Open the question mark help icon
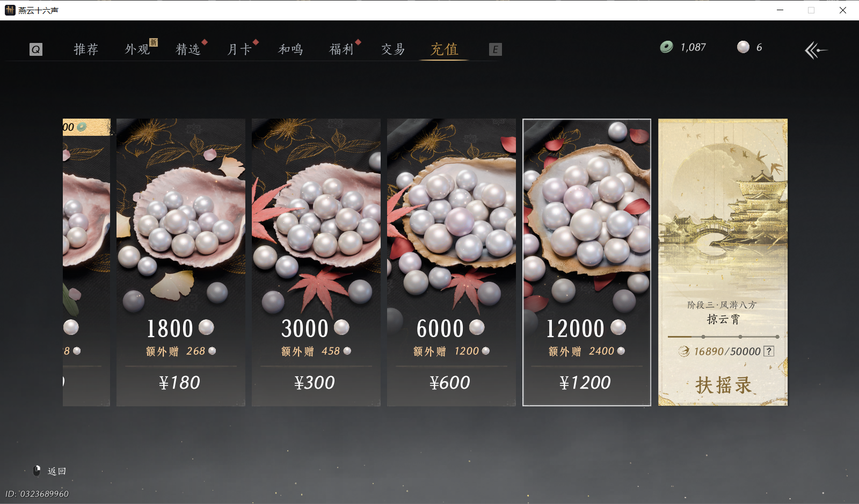 coord(769,352)
